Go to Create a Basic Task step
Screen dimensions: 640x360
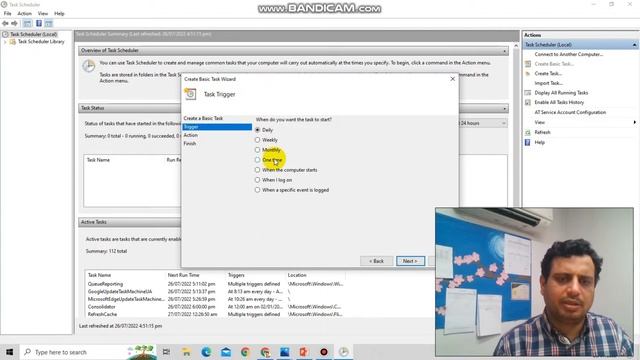coord(203,118)
